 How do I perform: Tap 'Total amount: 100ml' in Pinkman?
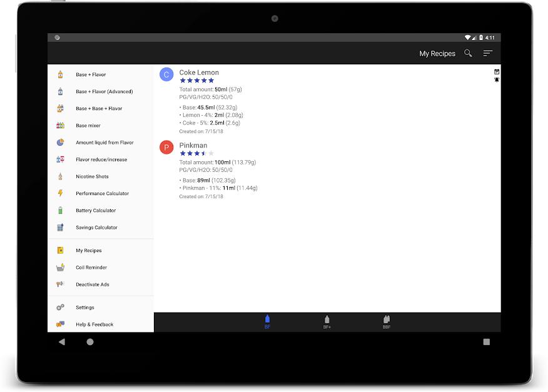[217, 162]
